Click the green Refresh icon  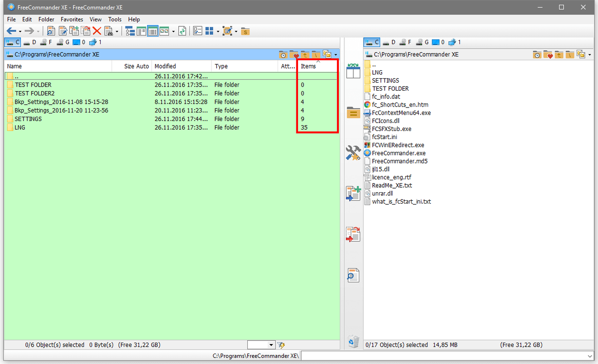point(182,31)
